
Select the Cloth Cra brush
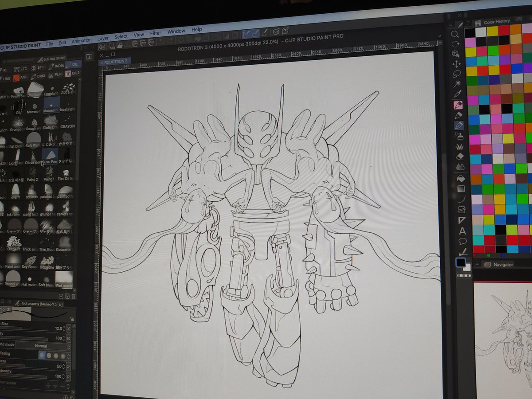[51, 122]
